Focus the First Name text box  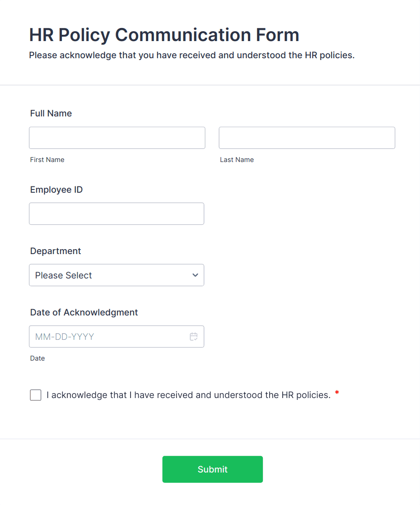[x=117, y=138]
